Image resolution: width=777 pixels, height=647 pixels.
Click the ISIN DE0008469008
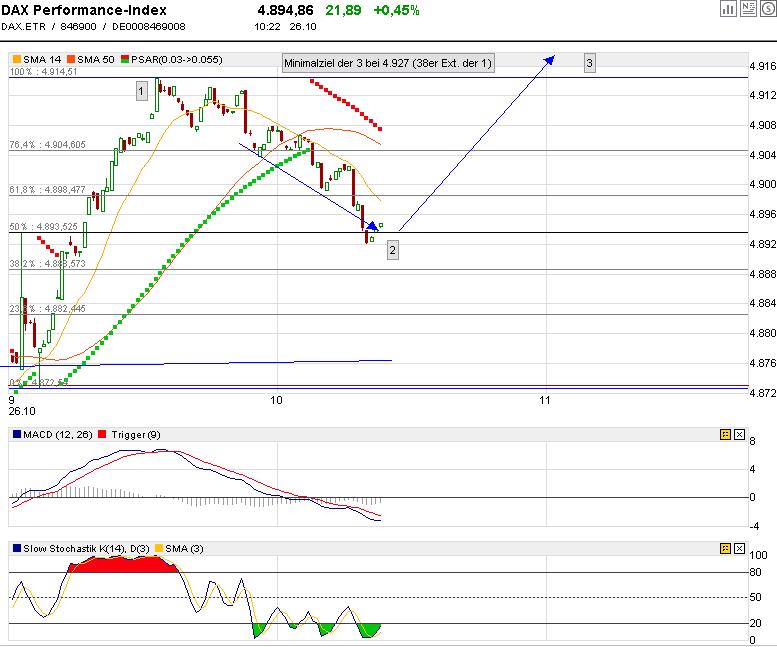coord(149,27)
